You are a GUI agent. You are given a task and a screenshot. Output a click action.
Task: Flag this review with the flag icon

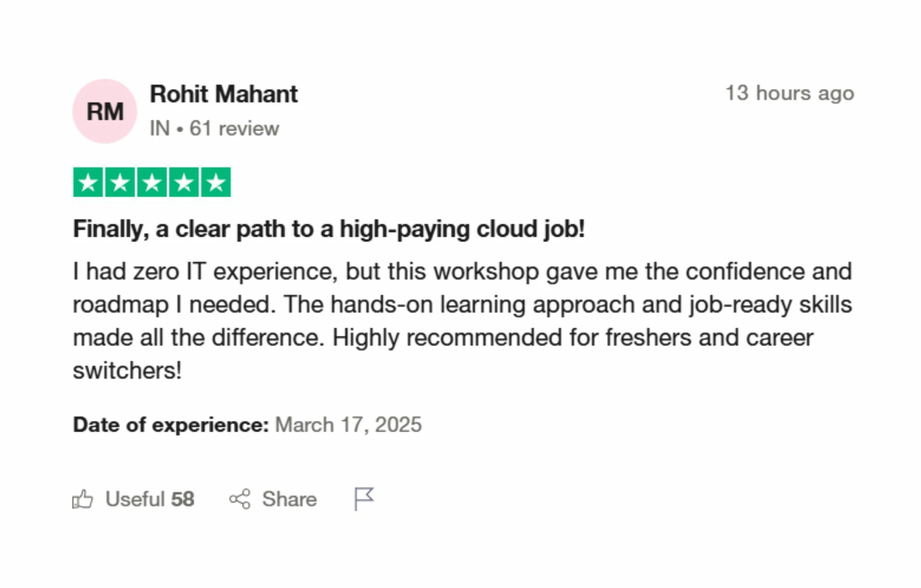coord(364,499)
